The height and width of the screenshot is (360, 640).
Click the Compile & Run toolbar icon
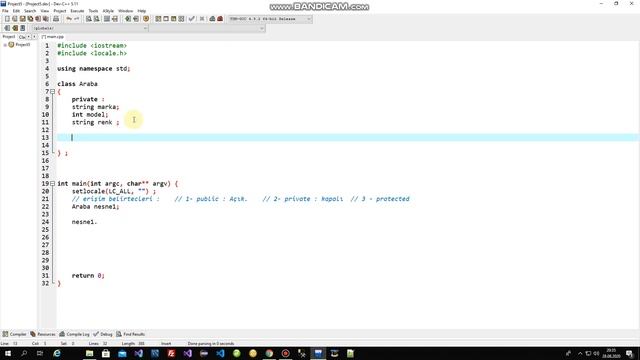pyautogui.click(x=173, y=19)
